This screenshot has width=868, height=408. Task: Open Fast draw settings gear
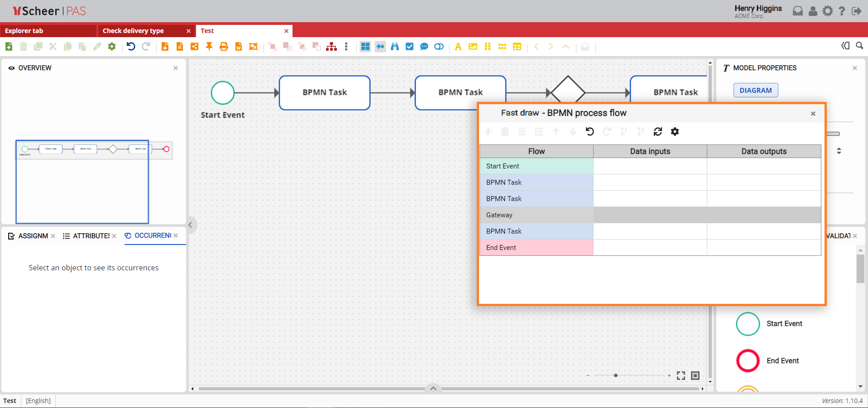pyautogui.click(x=675, y=132)
